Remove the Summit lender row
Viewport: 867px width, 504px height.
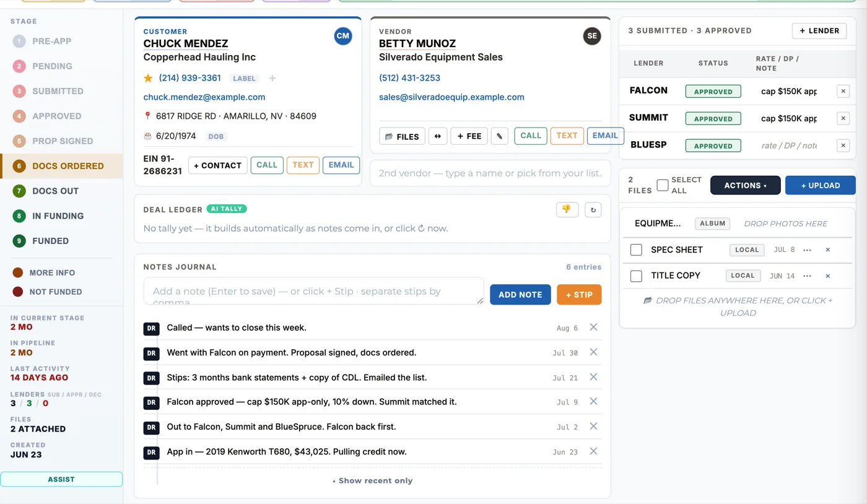pos(843,118)
